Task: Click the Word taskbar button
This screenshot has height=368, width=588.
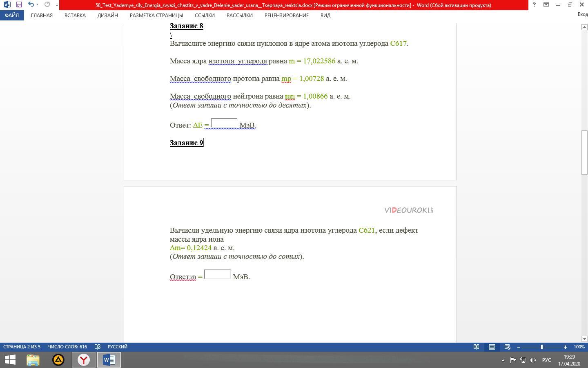Action: point(109,360)
